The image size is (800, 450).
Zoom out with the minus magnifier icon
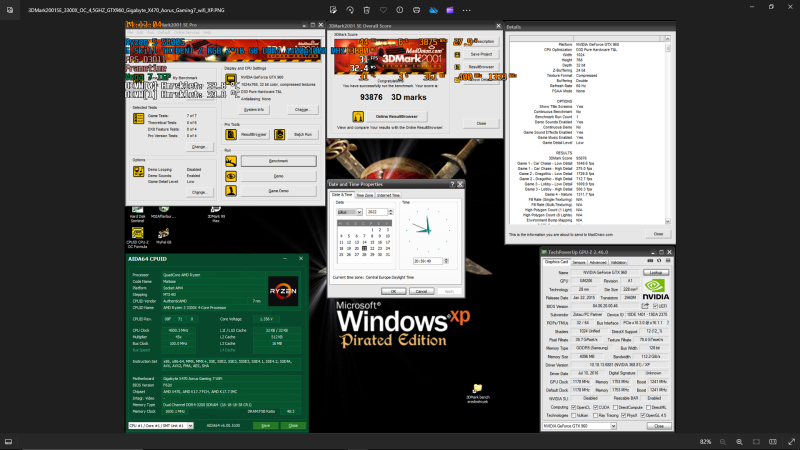[x=722, y=442]
